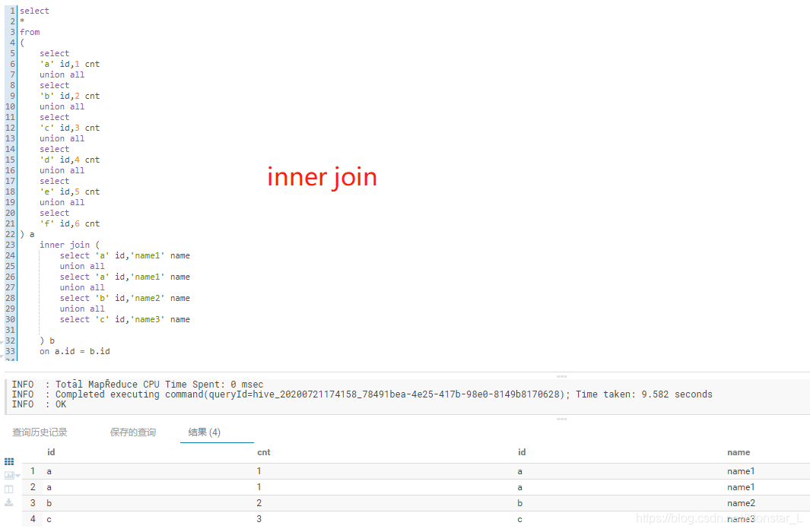Expand the chart type dropdown arrow
810x532 pixels.
click(18, 476)
